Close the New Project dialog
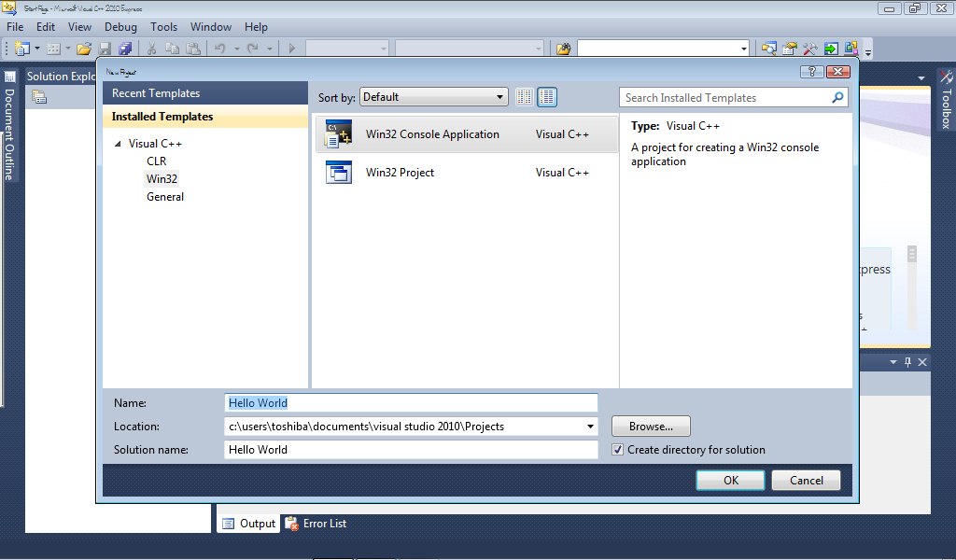This screenshot has width=956, height=560. point(838,71)
